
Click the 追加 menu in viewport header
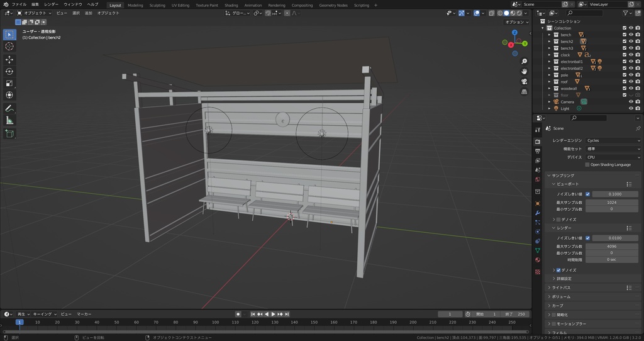tap(88, 13)
